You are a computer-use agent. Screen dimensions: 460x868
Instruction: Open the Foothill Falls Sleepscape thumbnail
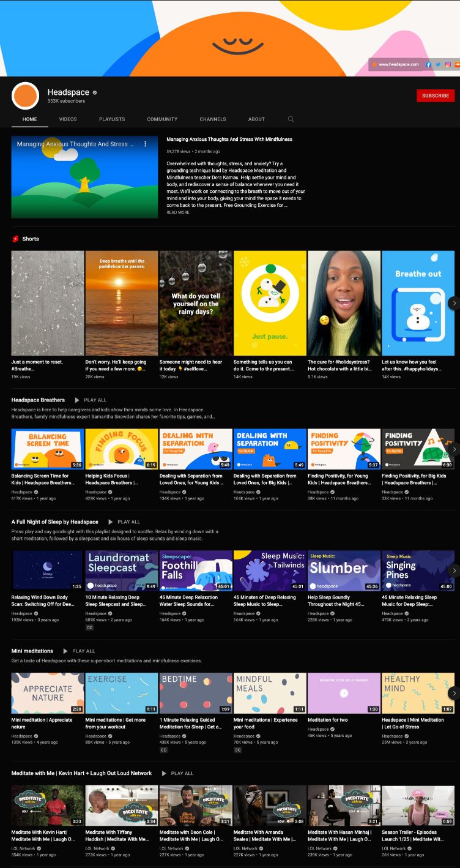pos(196,571)
